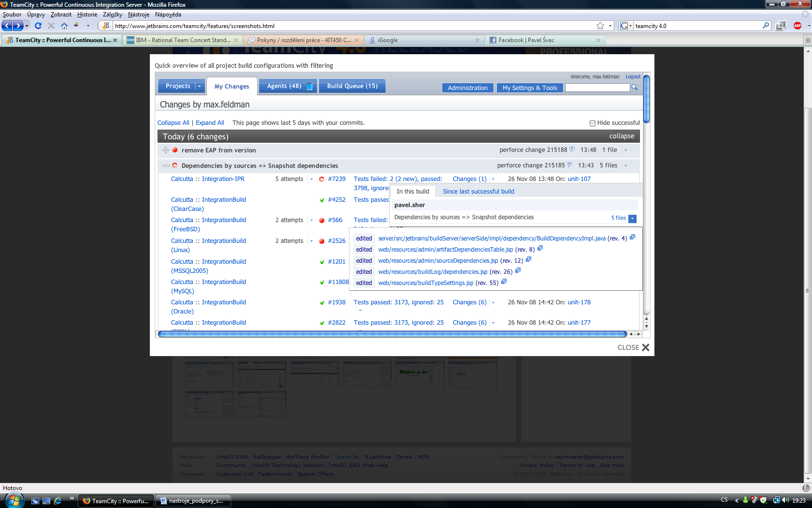Click the Adblock Plus ABP icon
Viewport: 812px width, 508px height.
coord(797,26)
